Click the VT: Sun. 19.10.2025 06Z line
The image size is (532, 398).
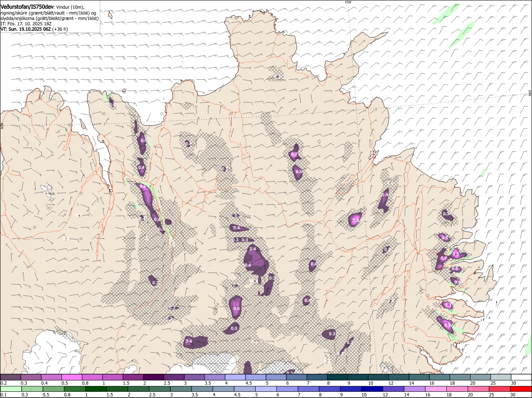point(34,29)
